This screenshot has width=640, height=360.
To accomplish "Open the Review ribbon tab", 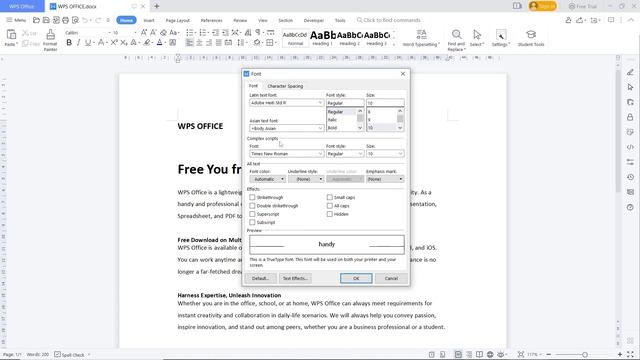I will tap(240, 20).
